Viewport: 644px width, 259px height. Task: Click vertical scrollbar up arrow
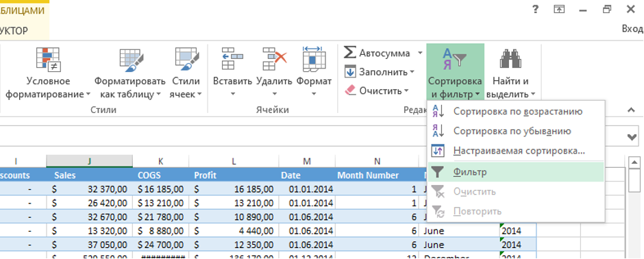click(634, 162)
